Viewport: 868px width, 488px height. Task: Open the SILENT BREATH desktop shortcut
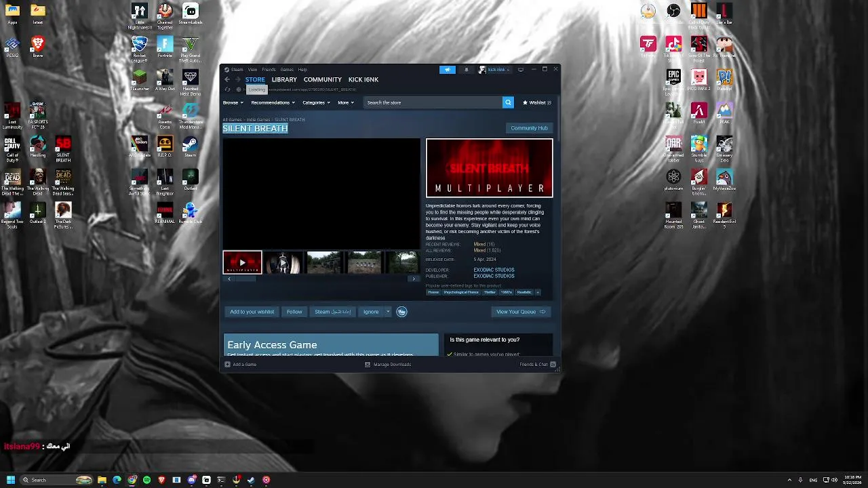pyautogui.click(x=63, y=150)
